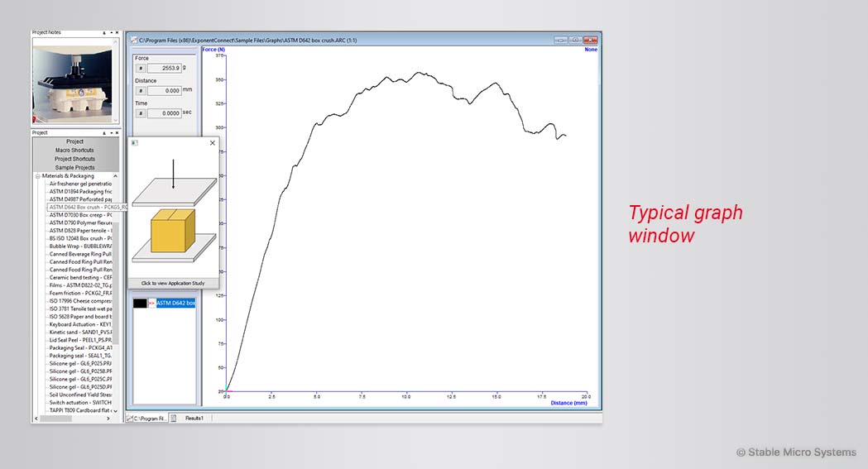
Task: Open Canned Beverage Ring Pull sample
Action: point(80,254)
